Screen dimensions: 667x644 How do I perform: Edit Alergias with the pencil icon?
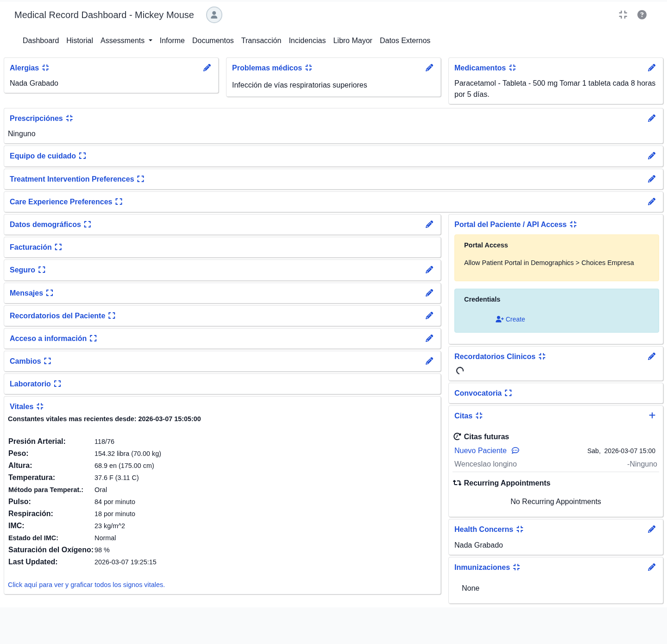click(x=207, y=68)
